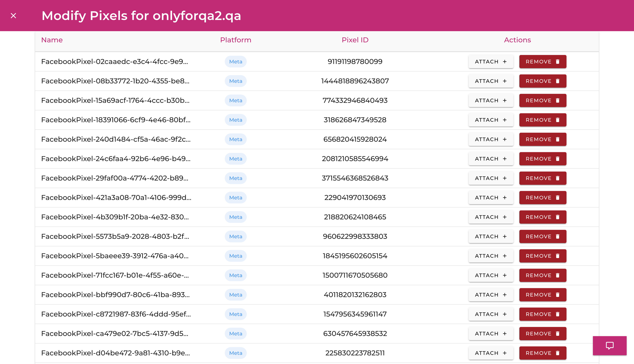Click plus icon for pixel 1444818896243807
The image size is (634, 364).
pos(505,81)
